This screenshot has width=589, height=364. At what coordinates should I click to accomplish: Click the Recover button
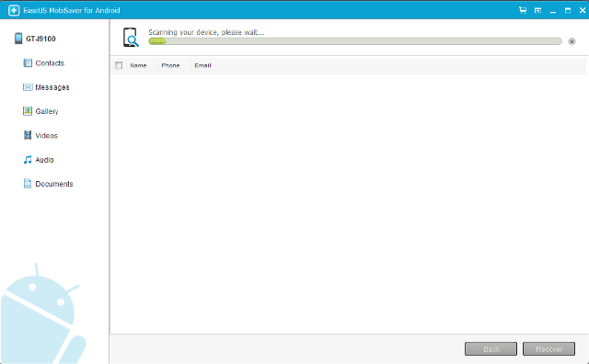(x=549, y=349)
